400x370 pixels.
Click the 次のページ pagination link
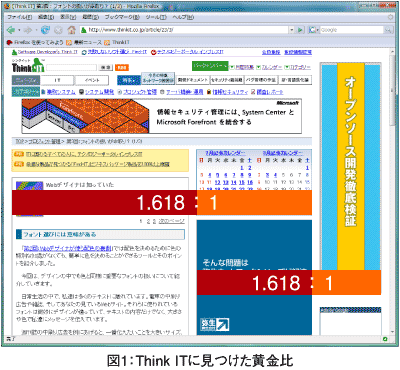click(171, 221)
